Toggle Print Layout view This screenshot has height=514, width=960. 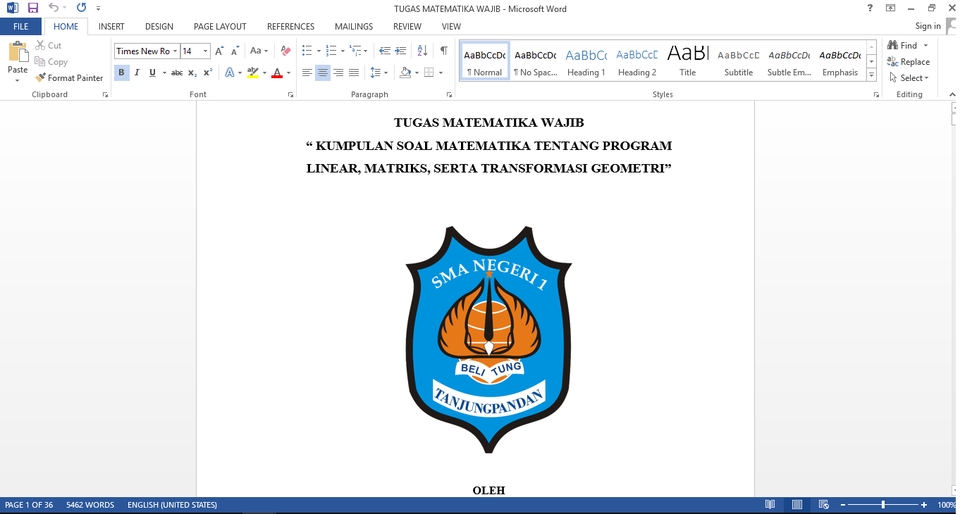797,505
